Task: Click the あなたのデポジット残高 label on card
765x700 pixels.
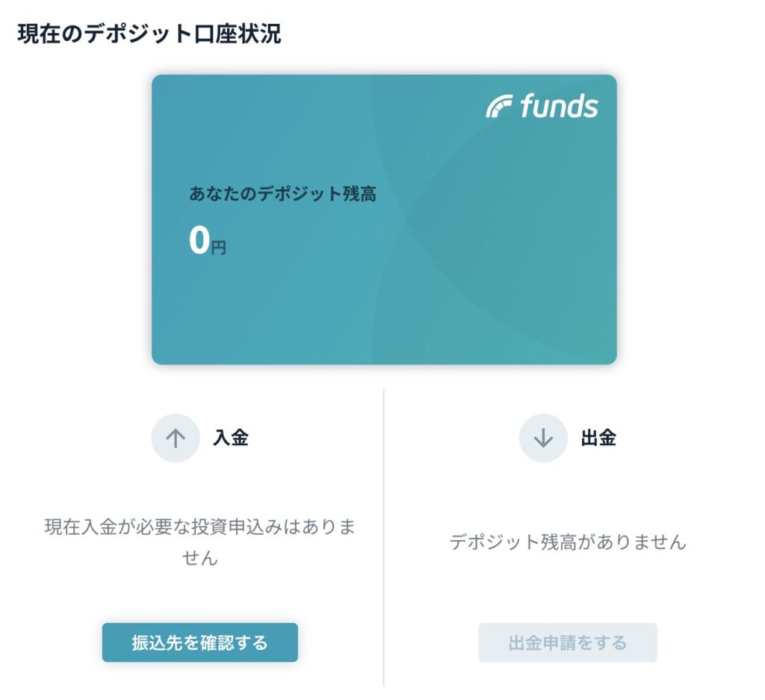Action: [x=282, y=194]
